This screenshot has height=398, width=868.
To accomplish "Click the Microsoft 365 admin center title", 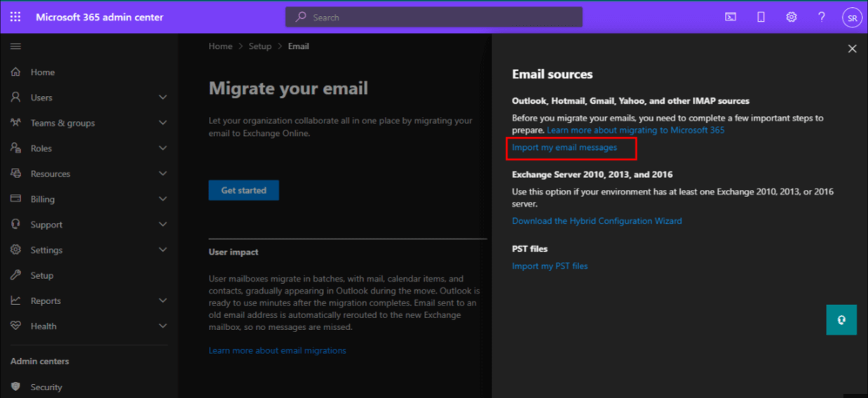I will (100, 17).
